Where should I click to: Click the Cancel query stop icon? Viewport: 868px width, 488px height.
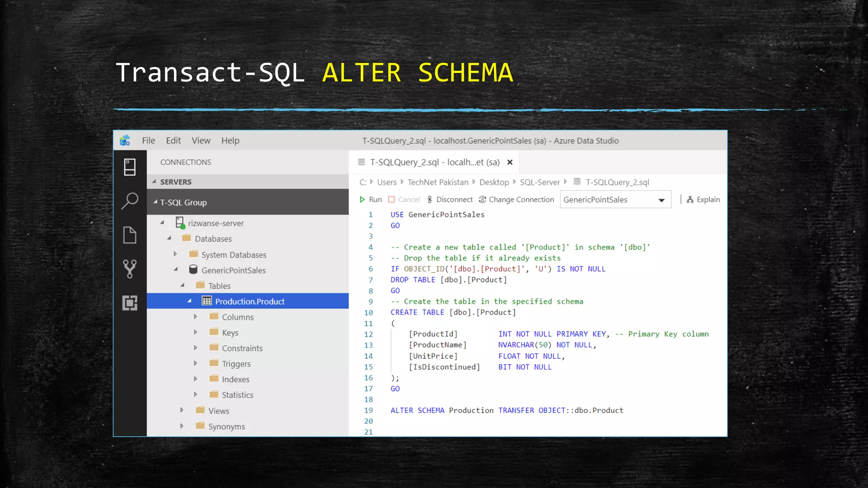(x=392, y=200)
